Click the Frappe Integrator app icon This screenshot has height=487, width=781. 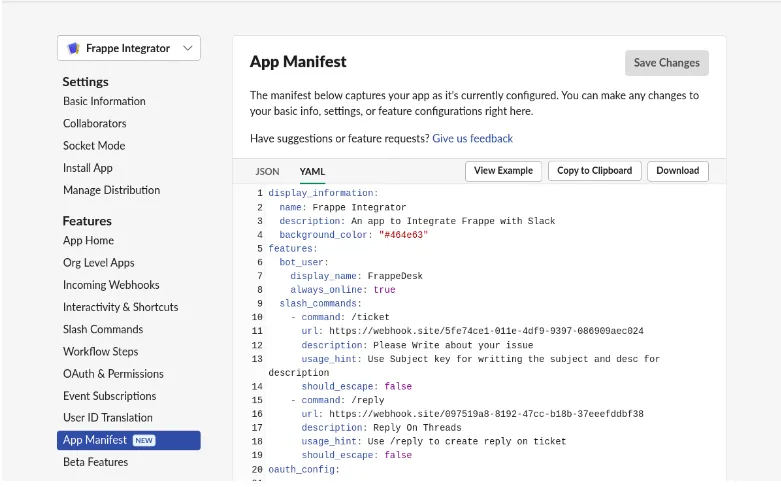tap(74, 48)
